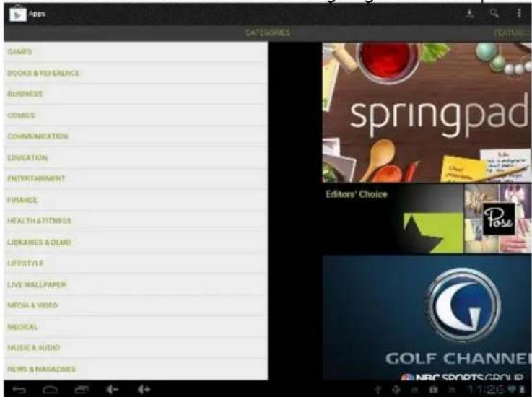Tap the clock showing 11:26
Screen dimensions: 532x397
click(x=486, y=390)
